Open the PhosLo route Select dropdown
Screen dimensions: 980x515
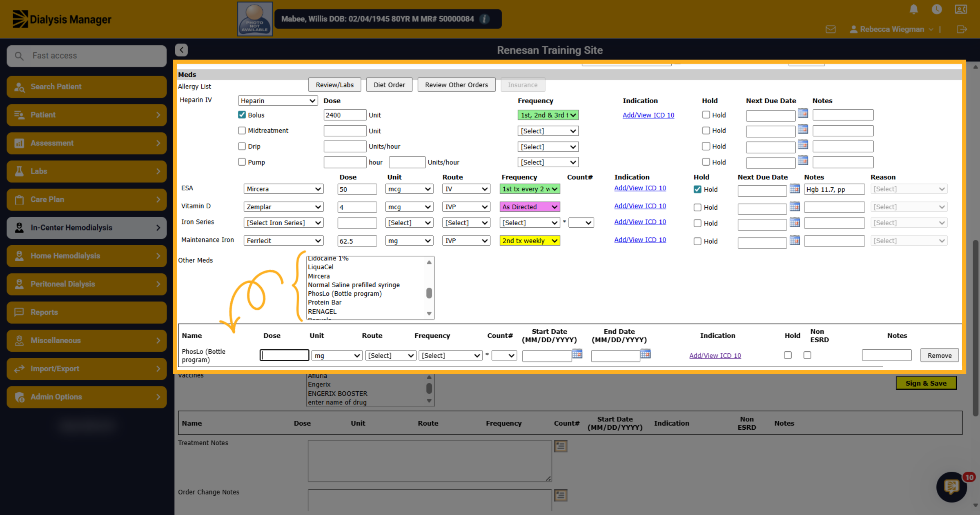point(391,355)
